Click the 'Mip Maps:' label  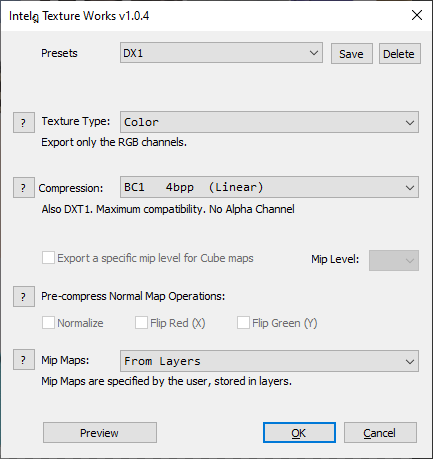tap(65, 360)
